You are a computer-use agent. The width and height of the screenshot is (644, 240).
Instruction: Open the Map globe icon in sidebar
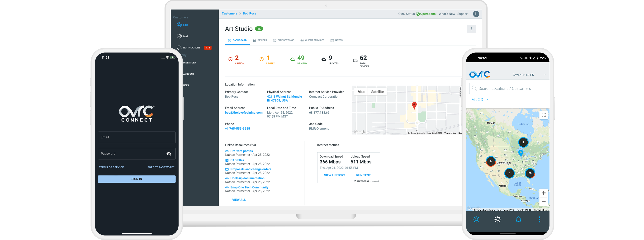click(179, 36)
